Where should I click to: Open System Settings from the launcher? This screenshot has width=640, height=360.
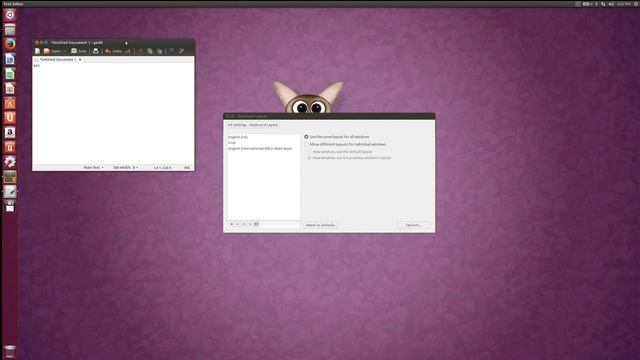[10, 162]
